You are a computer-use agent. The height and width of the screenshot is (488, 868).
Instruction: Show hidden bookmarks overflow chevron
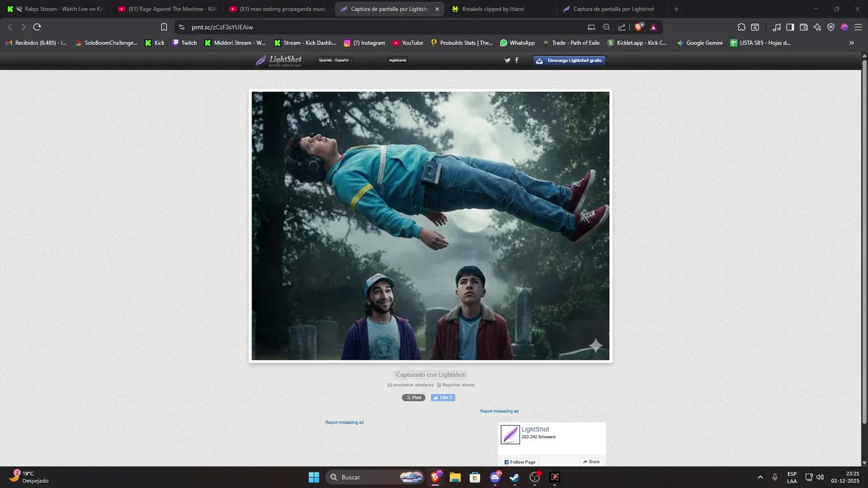pyautogui.click(x=852, y=43)
